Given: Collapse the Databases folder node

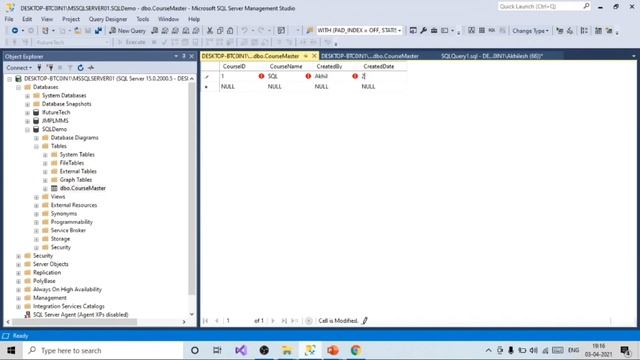Looking at the screenshot, I should click(x=18, y=87).
